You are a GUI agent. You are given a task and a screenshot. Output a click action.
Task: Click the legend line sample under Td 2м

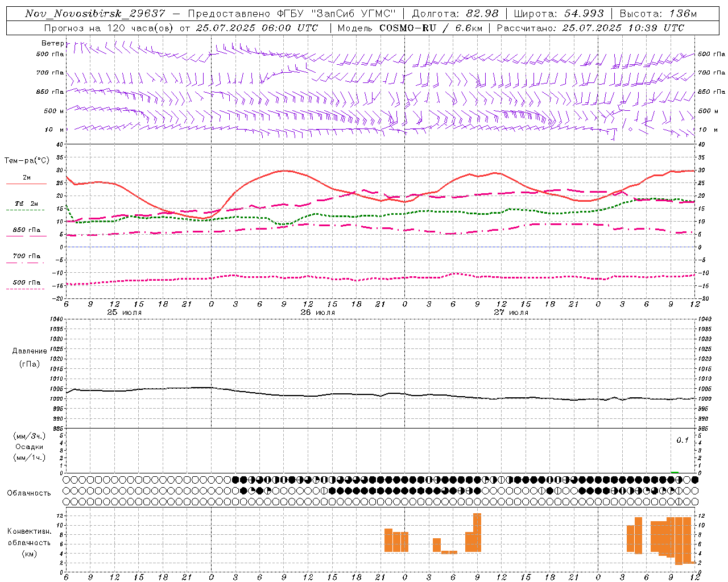tap(26, 210)
